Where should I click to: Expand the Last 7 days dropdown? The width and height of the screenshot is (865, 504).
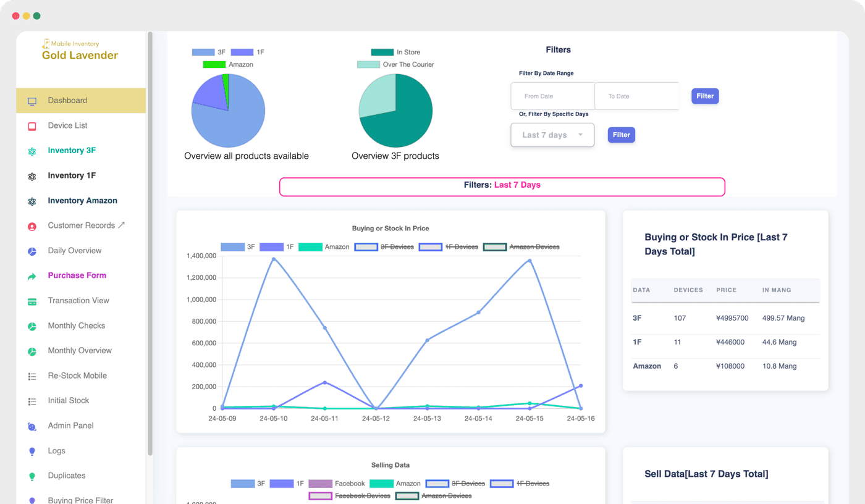coord(552,135)
